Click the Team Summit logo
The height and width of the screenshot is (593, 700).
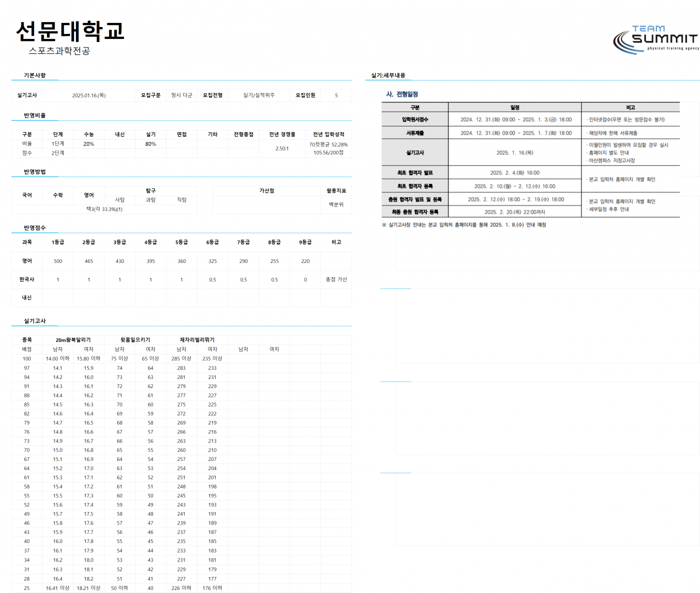tap(655, 39)
